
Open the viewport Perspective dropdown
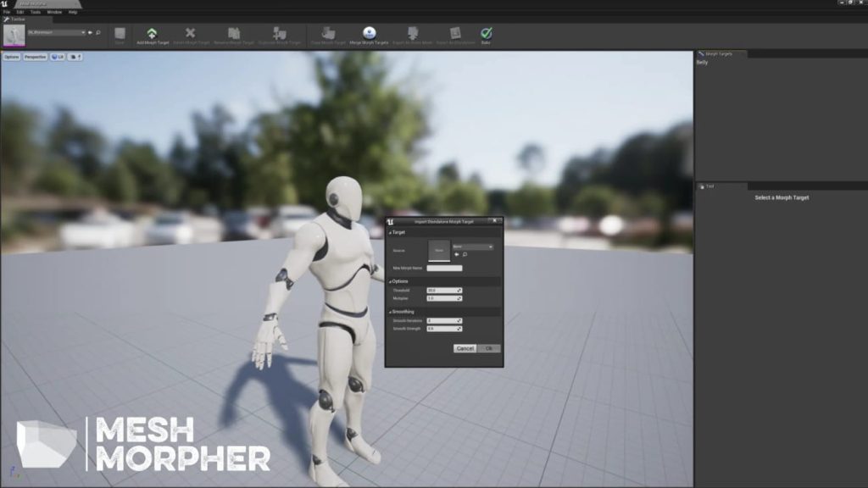(x=35, y=57)
